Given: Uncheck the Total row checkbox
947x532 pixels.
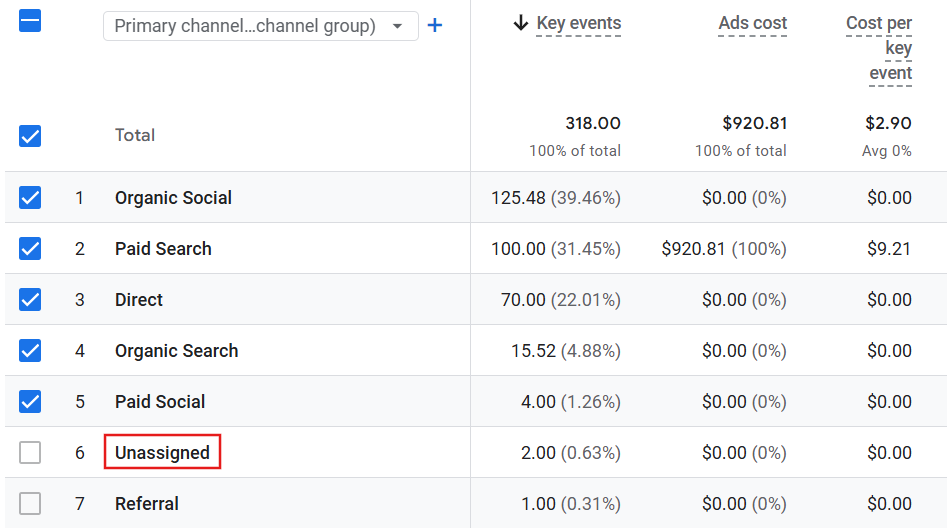Looking at the screenshot, I should tap(30, 136).
